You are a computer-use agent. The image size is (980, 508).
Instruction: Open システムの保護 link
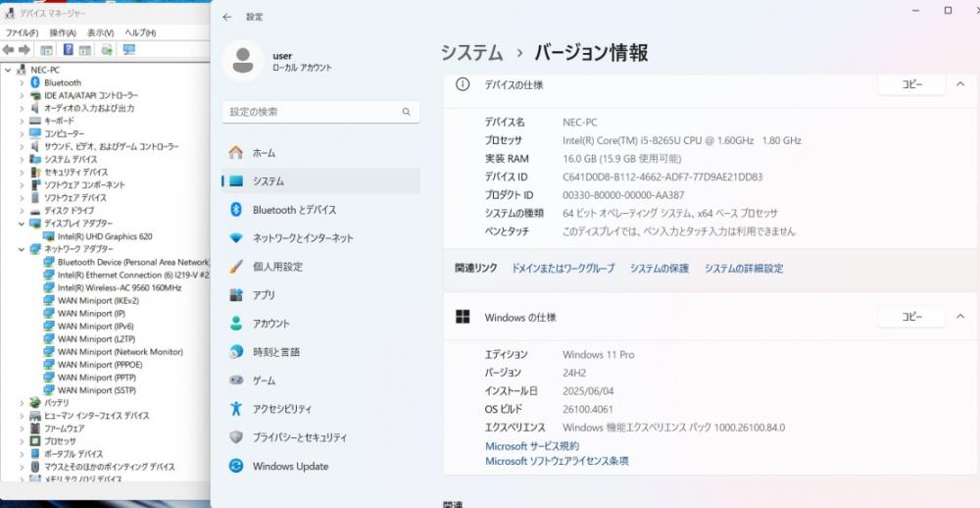pyautogui.click(x=660, y=269)
